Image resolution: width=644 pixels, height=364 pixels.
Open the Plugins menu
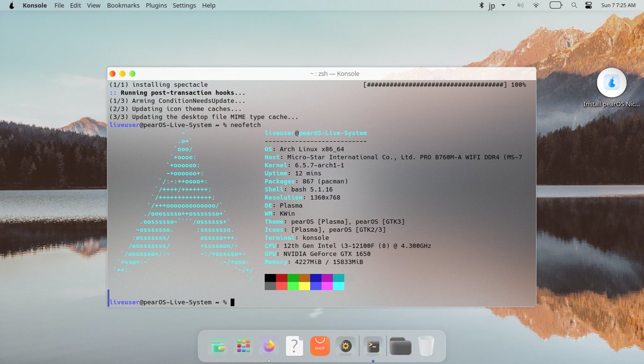(x=156, y=5)
